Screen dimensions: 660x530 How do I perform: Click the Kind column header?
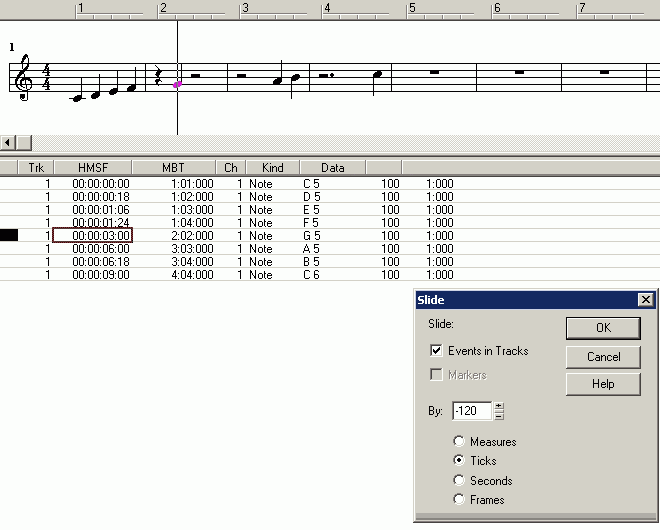click(272, 168)
